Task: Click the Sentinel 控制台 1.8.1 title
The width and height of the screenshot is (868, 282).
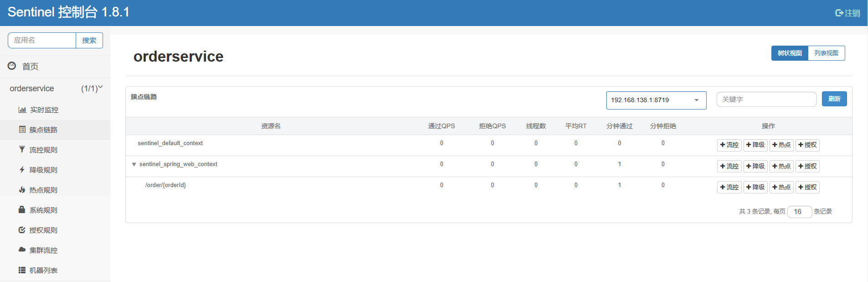Action: 69,12
